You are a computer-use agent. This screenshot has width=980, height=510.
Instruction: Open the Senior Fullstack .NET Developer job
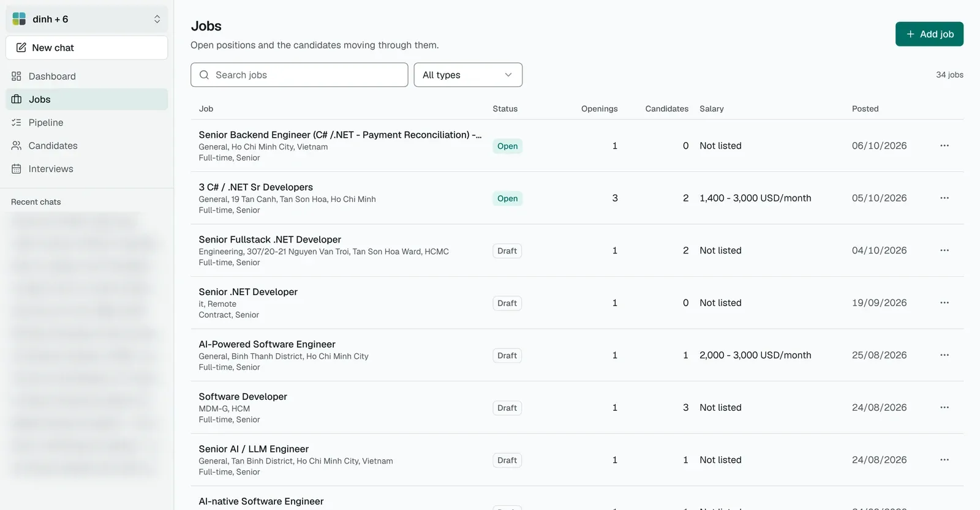(269, 239)
